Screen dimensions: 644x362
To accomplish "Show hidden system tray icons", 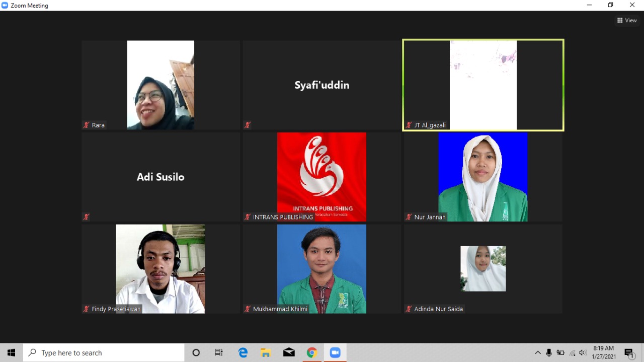I will click(x=537, y=353).
